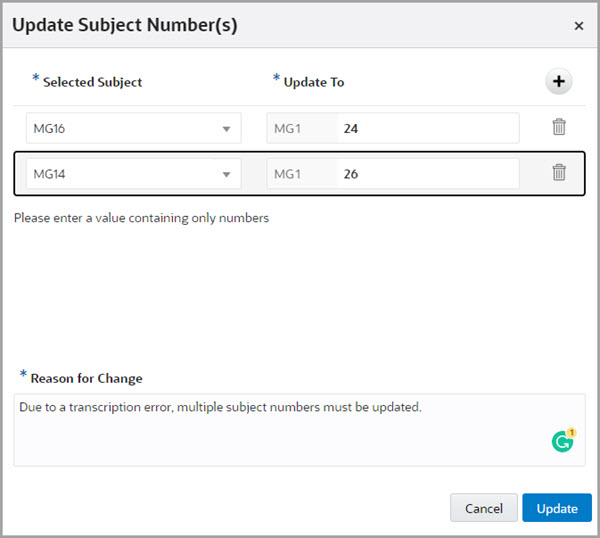Close the Update Subject Number(s) dialog
This screenshot has height=538, width=600.
coord(579,26)
